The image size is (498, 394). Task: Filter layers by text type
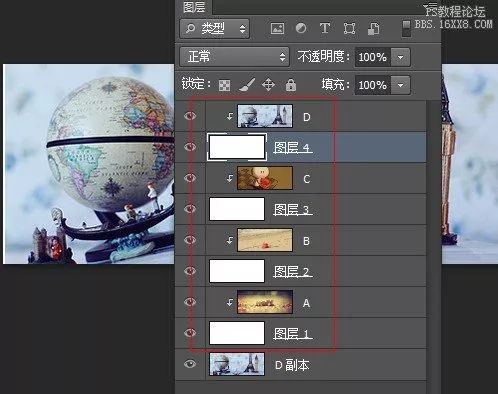tap(325, 28)
